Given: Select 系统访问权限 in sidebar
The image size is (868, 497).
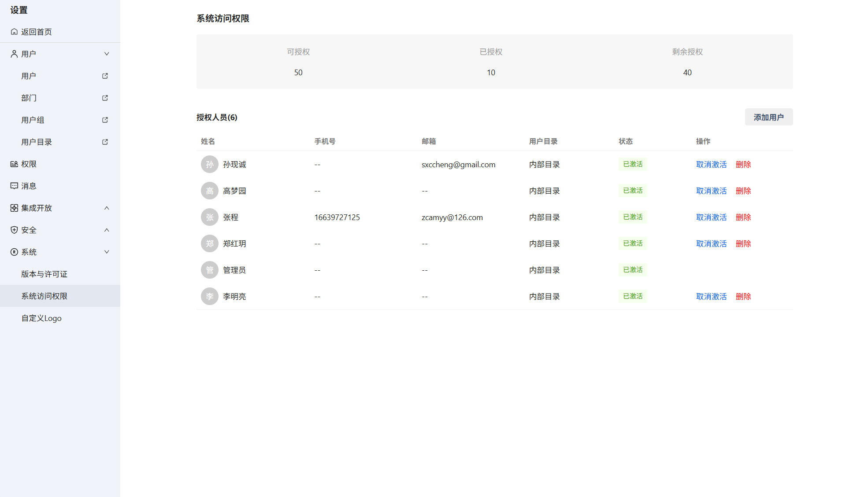Looking at the screenshot, I should click(x=44, y=296).
